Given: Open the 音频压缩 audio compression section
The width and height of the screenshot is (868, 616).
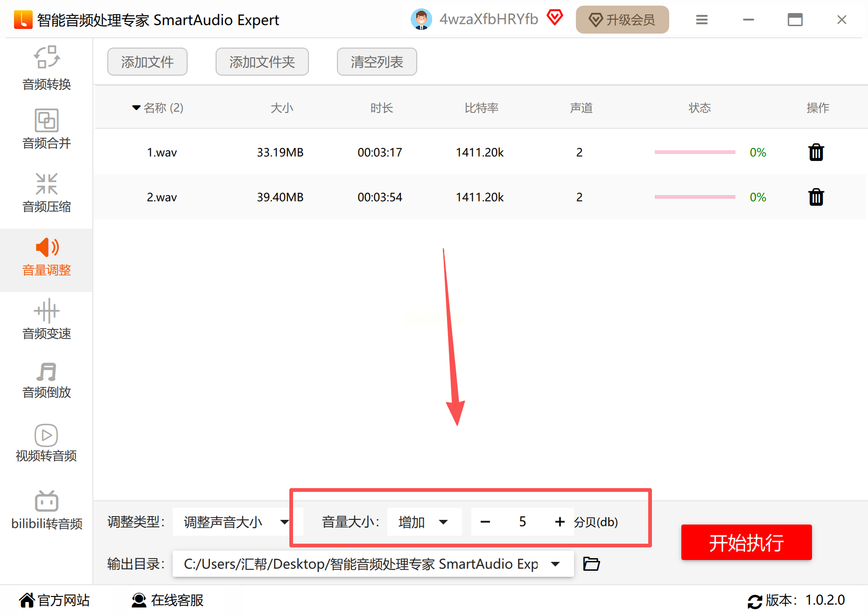Looking at the screenshot, I should click(x=47, y=192).
